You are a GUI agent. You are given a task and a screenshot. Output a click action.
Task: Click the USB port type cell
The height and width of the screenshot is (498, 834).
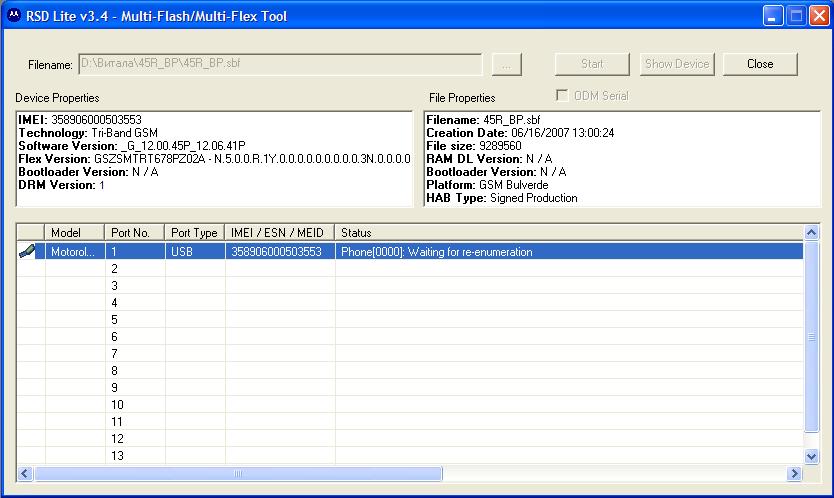pyautogui.click(x=195, y=252)
